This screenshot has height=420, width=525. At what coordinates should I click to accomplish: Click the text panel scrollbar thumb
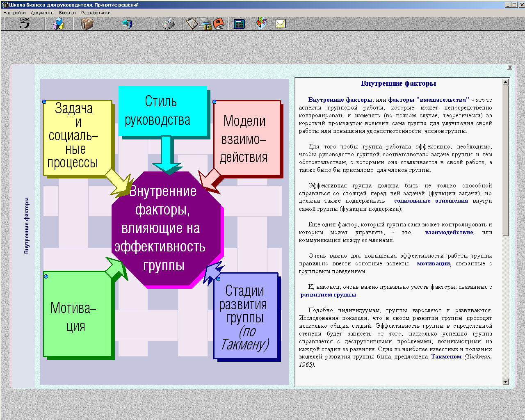(506, 160)
